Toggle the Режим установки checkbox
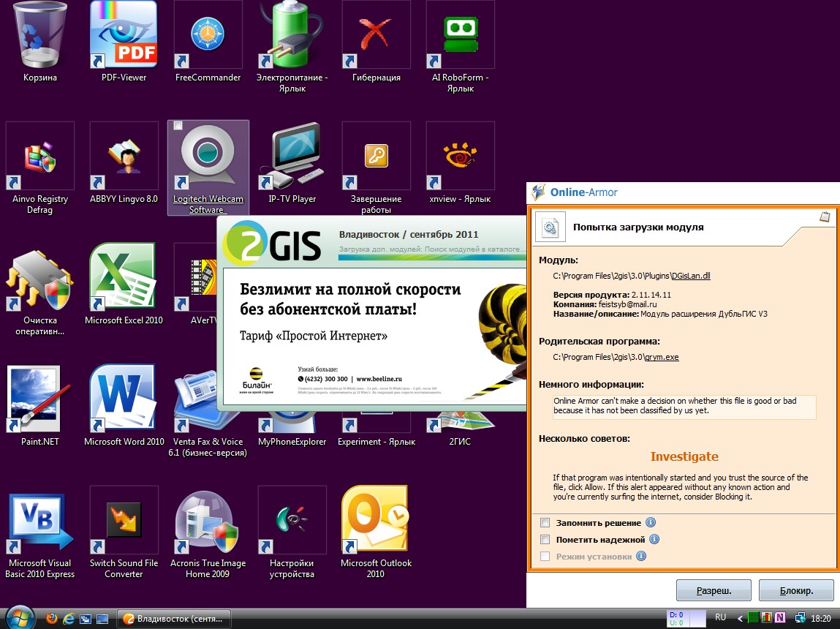840x629 pixels. [x=545, y=556]
